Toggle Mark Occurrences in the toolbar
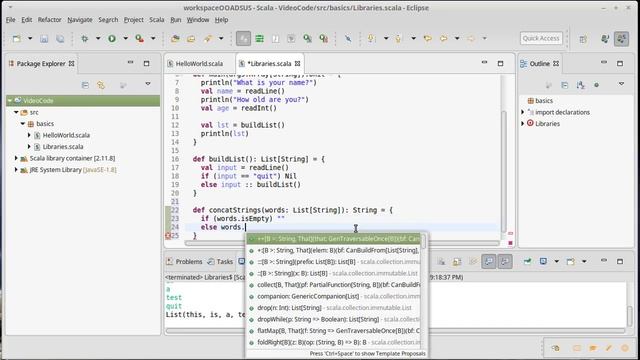Viewport: 640px width, 360px height. [x=243, y=39]
